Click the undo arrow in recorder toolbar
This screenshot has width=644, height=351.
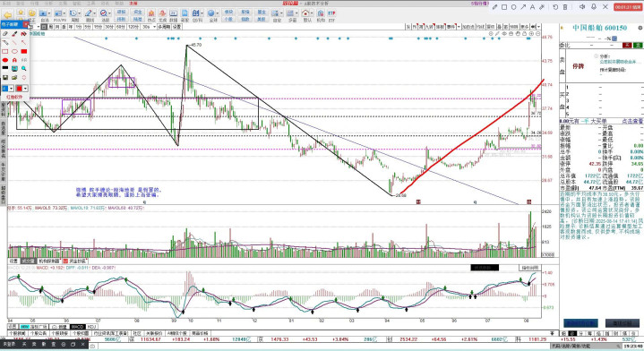tap(555, 7)
